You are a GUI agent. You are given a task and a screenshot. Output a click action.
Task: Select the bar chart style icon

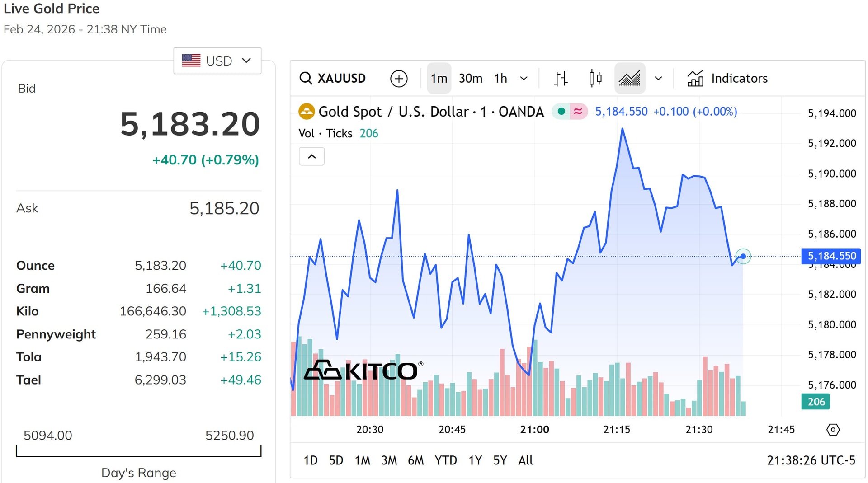tap(560, 78)
